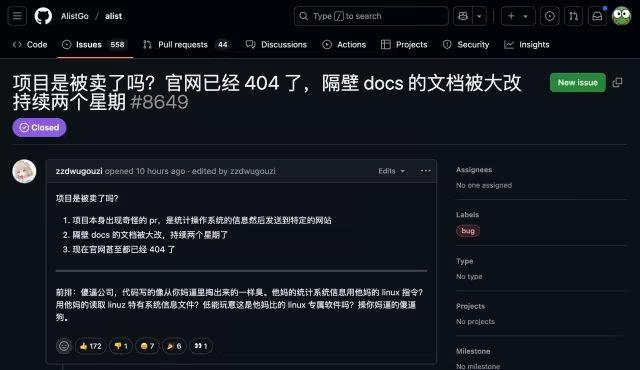Open the user profile avatar menu

pyautogui.click(x=622, y=16)
